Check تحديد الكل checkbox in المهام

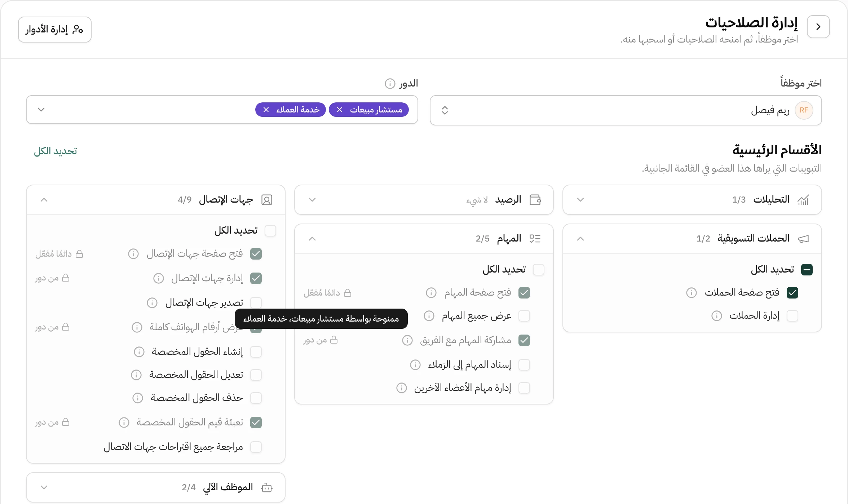(539, 270)
